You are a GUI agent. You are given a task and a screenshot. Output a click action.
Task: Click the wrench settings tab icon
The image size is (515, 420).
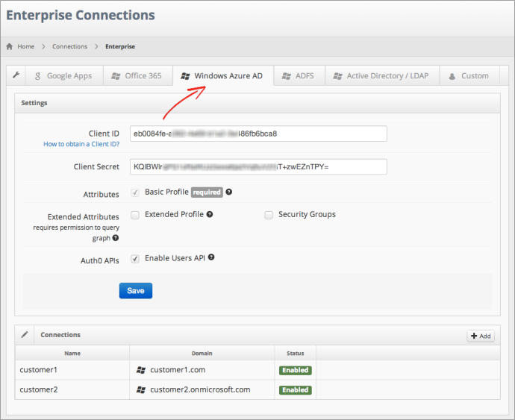(16, 75)
